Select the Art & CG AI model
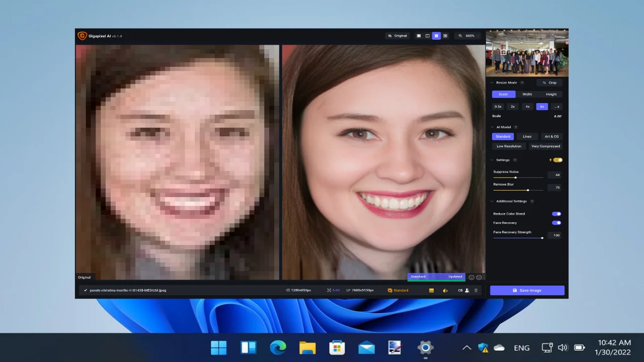The height and width of the screenshot is (362, 644). click(x=551, y=136)
